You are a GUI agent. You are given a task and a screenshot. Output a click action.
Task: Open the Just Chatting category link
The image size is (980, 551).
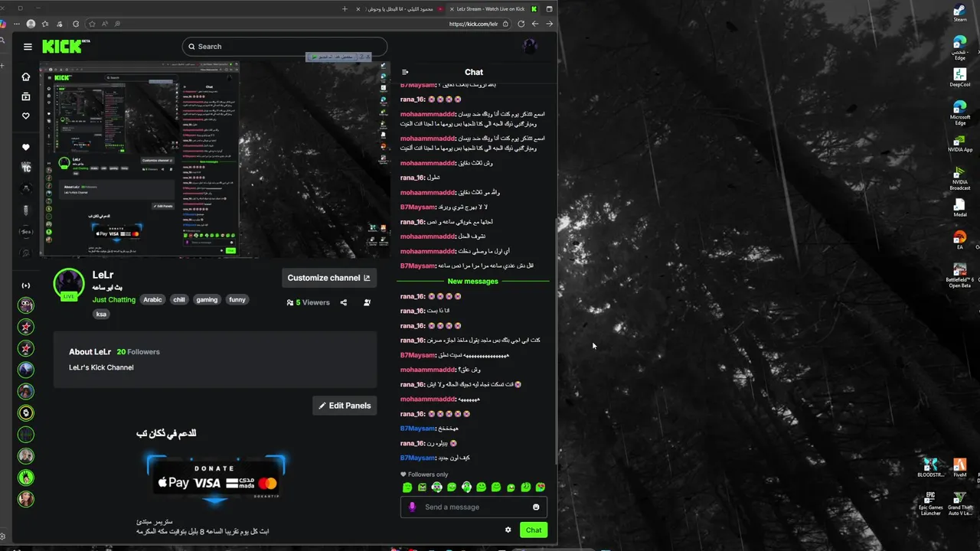click(x=114, y=300)
